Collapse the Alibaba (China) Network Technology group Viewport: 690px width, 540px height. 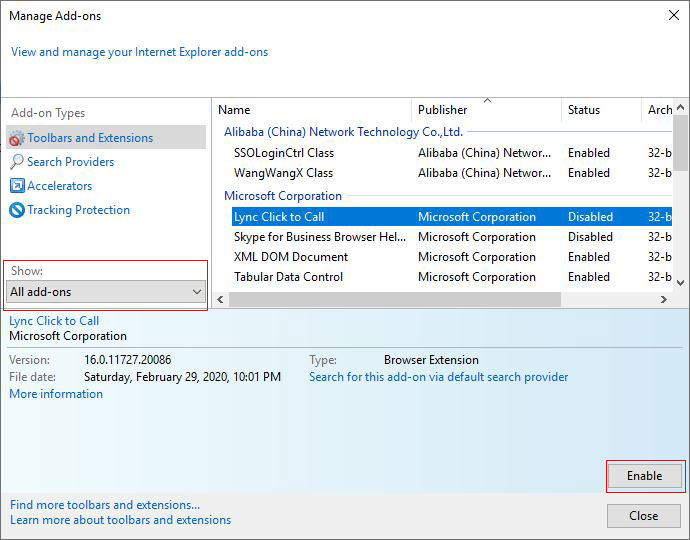click(x=343, y=132)
